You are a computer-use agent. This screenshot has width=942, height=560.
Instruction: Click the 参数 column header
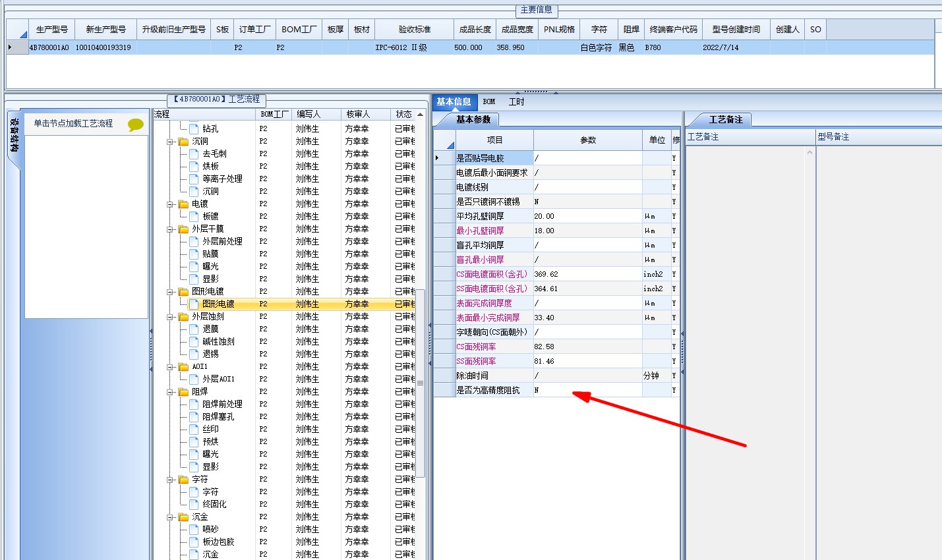pos(588,140)
